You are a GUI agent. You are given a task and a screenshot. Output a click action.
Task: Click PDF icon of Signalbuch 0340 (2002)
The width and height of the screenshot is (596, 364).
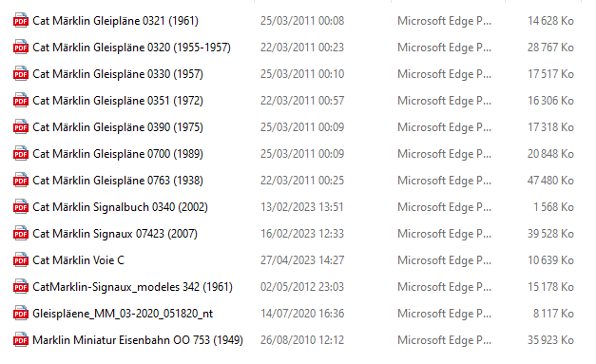(x=21, y=206)
